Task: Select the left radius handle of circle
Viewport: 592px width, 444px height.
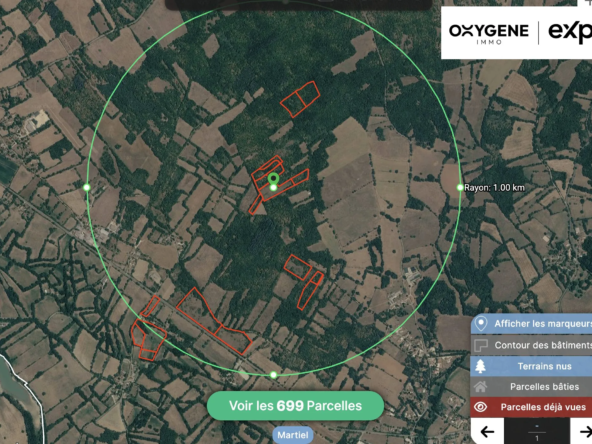Action: coord(87,187)
